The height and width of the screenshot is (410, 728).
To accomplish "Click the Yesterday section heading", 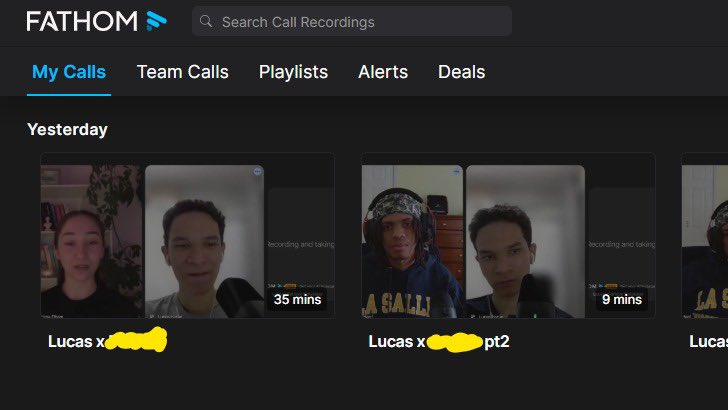I will point(67,130).
